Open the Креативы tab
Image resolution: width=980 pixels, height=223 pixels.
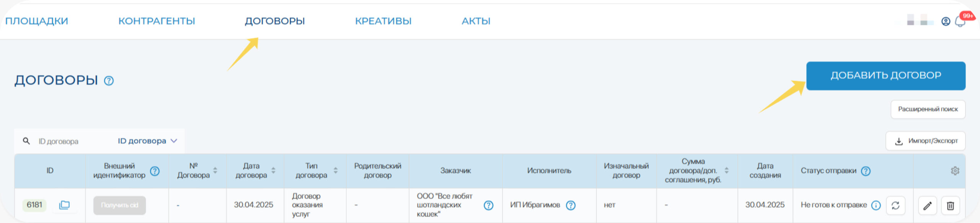[x=383, y=21]
